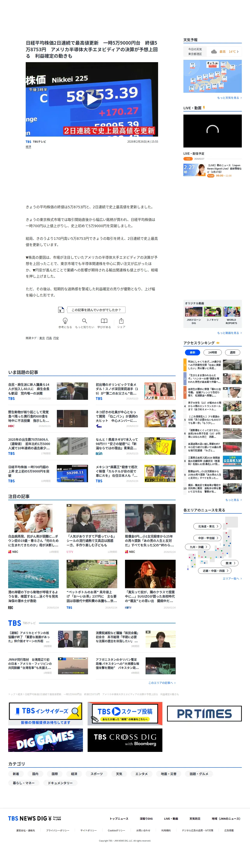250x868 pixels.
Task: Open the お問い合わせ footer link
Action: click(143, 830)
